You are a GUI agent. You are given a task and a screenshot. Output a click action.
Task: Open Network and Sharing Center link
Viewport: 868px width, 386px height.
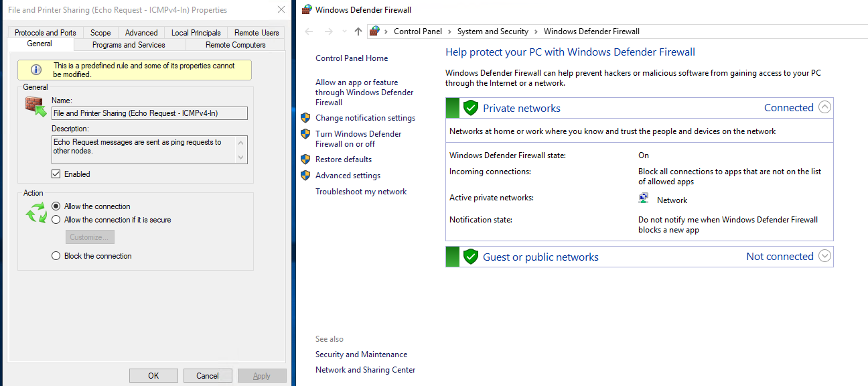point(365,370)
